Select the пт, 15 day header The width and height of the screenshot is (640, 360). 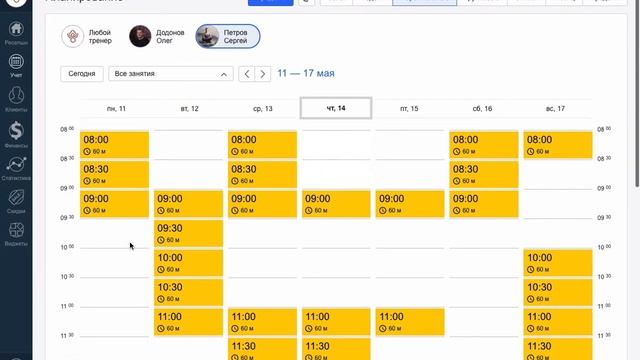pos(409,109)
